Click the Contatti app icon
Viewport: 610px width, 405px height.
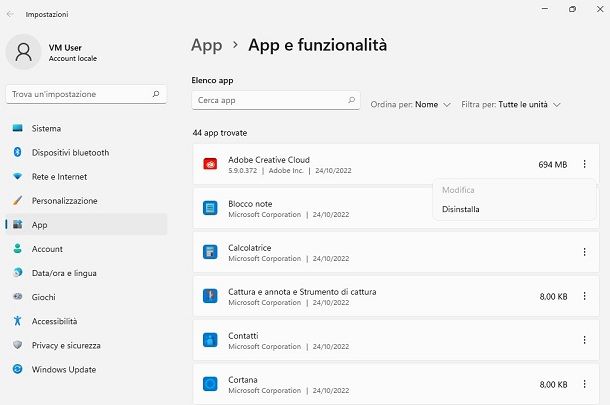pos(210,340)
